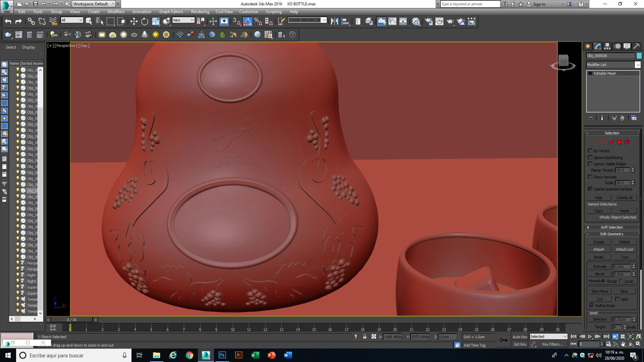Click Configure Modifier Sets icon

point(634,118)
